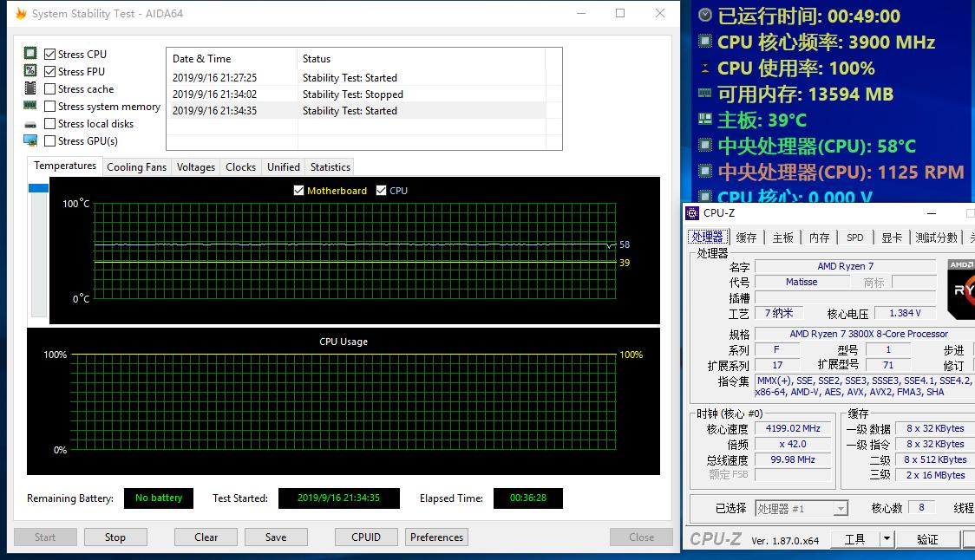975x560 pixels.
Task: Click the blue graph scale slider beside temperature graph
Action: pyautogui.click(x=38, y=188)
